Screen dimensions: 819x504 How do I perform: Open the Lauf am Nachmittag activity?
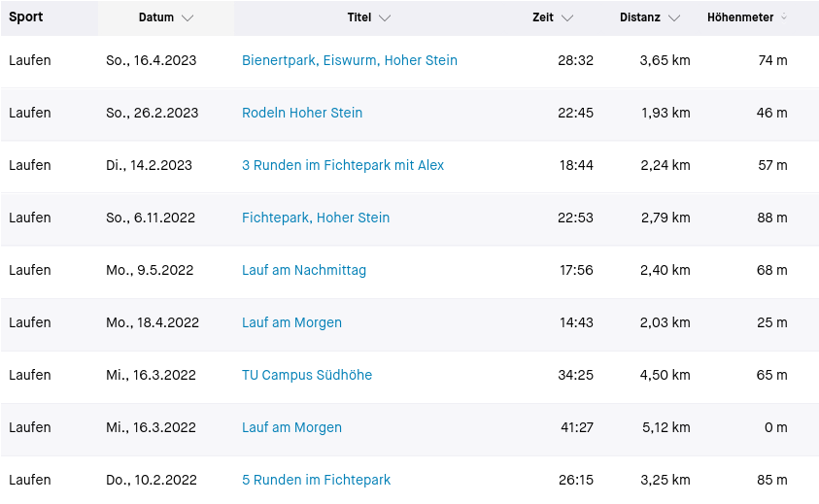tap(304, 270)
